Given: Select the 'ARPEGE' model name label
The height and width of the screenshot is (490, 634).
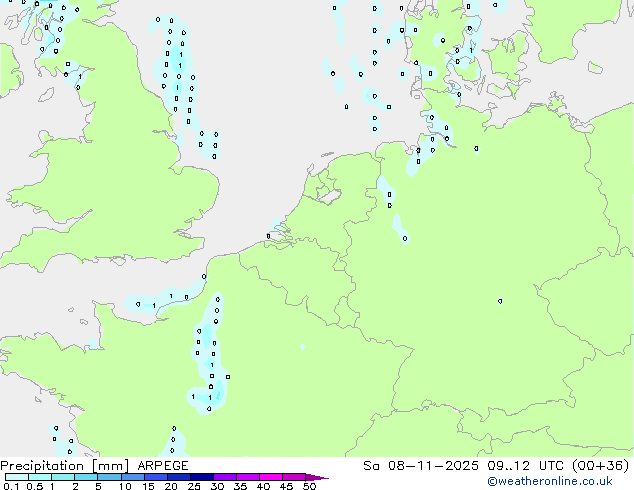Looking at the screenshot, I should tap(163, 466).
